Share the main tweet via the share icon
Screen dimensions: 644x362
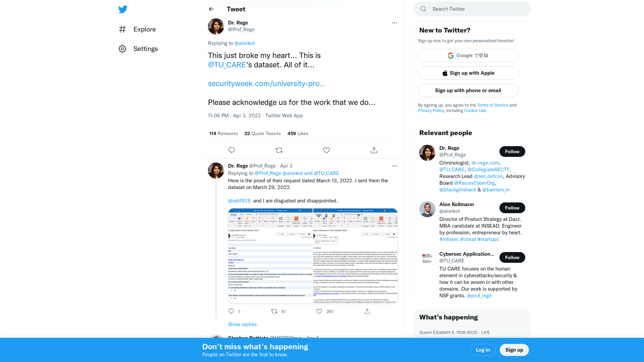(x=374, y=150)
